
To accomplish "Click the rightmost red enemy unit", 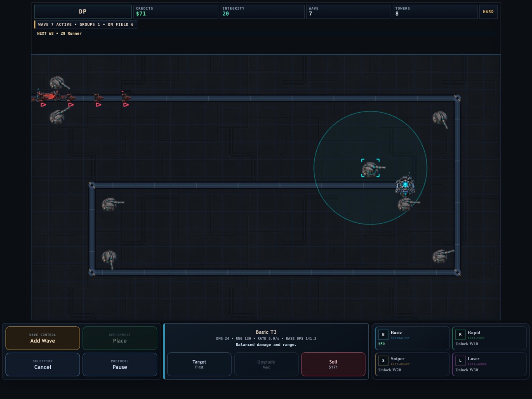I will (126, 98).
